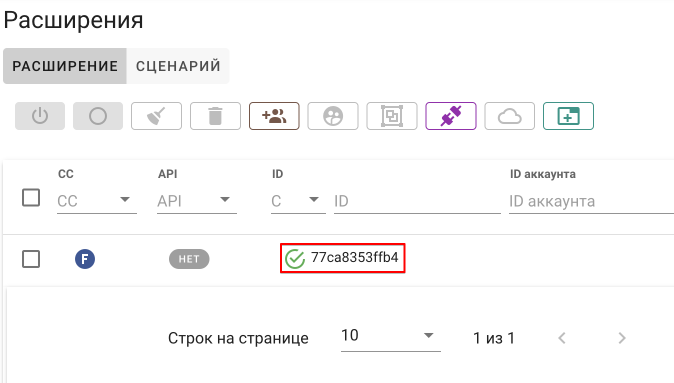The image size is (674, 383).
Task: Click the trash delete toolbar icon
Action: click(215, 116)
